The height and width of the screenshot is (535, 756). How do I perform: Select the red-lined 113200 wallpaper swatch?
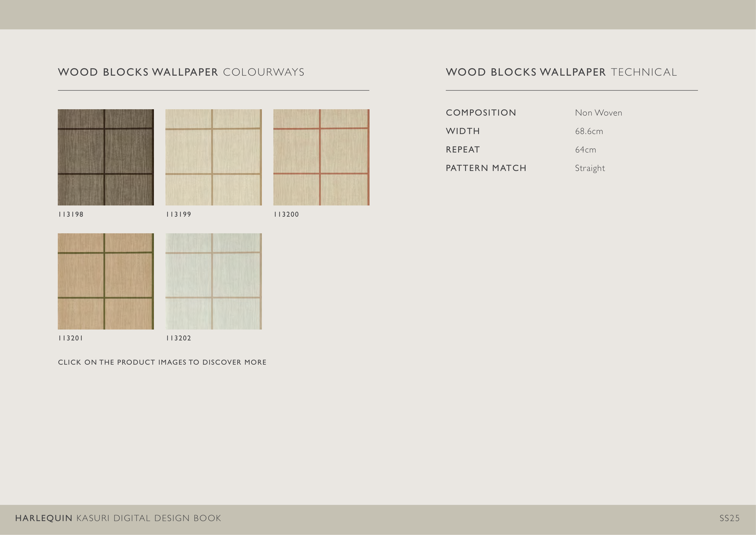pyautogui.click(x=321, y=157)
